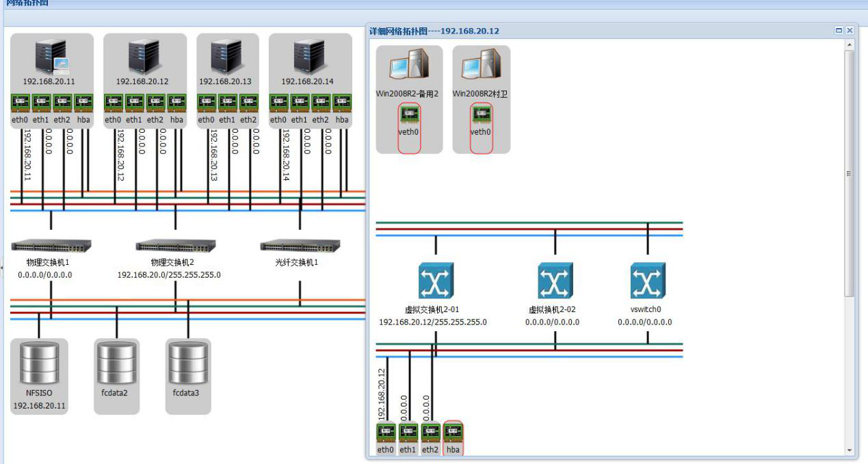The image size is (868, 464).
Task: Select the 物理交换机2 physical switch
Action: coord(175,245)
